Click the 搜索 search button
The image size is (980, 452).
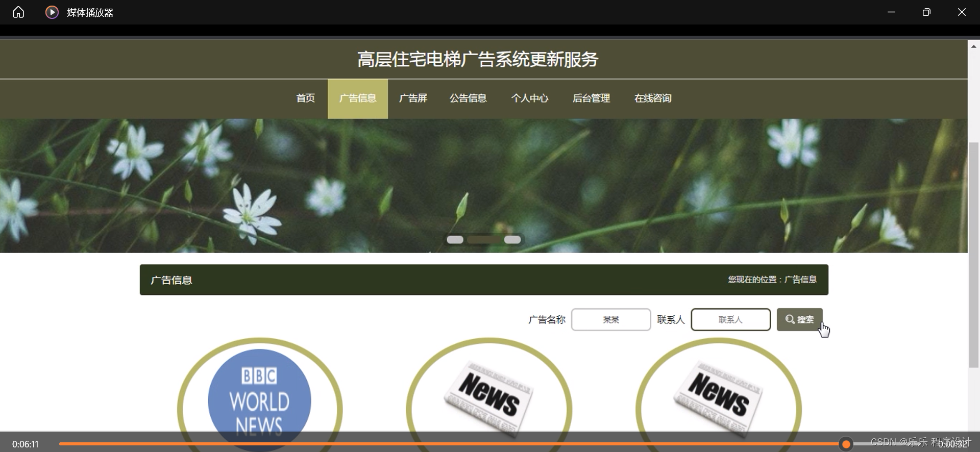(799, 319)
